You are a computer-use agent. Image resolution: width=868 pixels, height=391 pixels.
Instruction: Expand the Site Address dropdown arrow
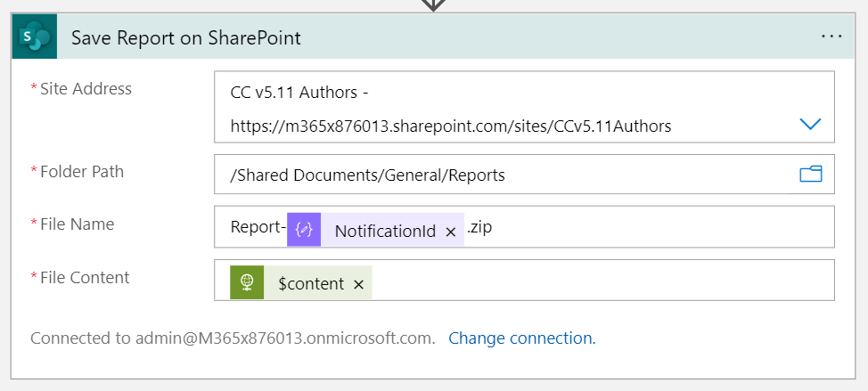(x=810, y=124)
